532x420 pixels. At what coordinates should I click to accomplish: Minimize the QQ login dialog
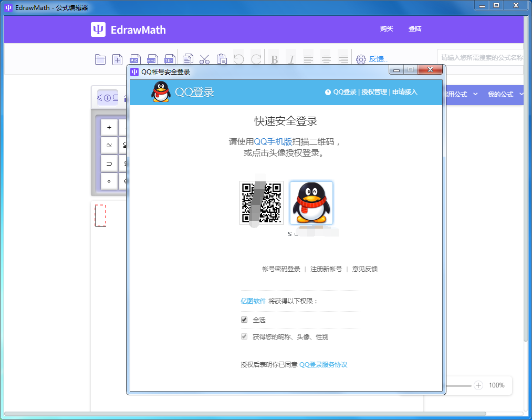point(397,70)
